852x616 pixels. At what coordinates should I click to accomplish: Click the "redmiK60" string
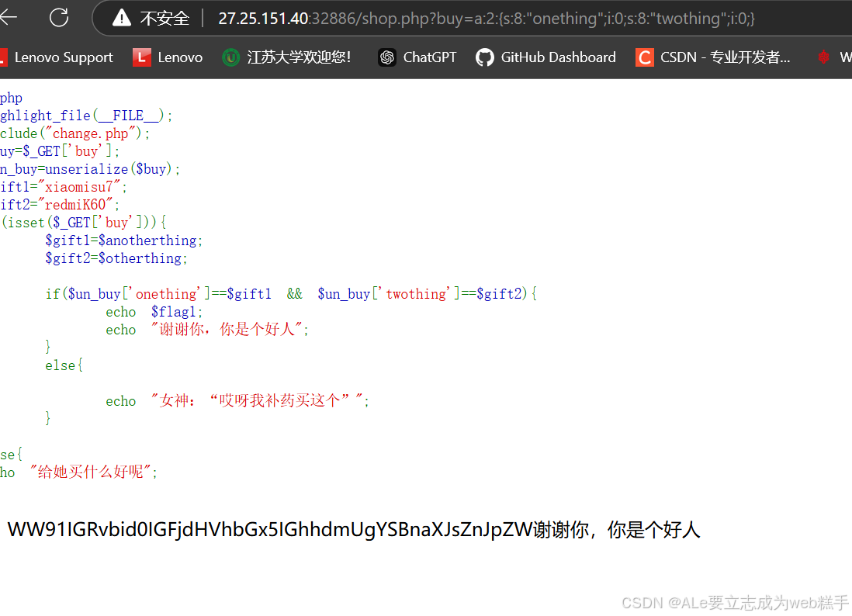click(x=75, y=205)
